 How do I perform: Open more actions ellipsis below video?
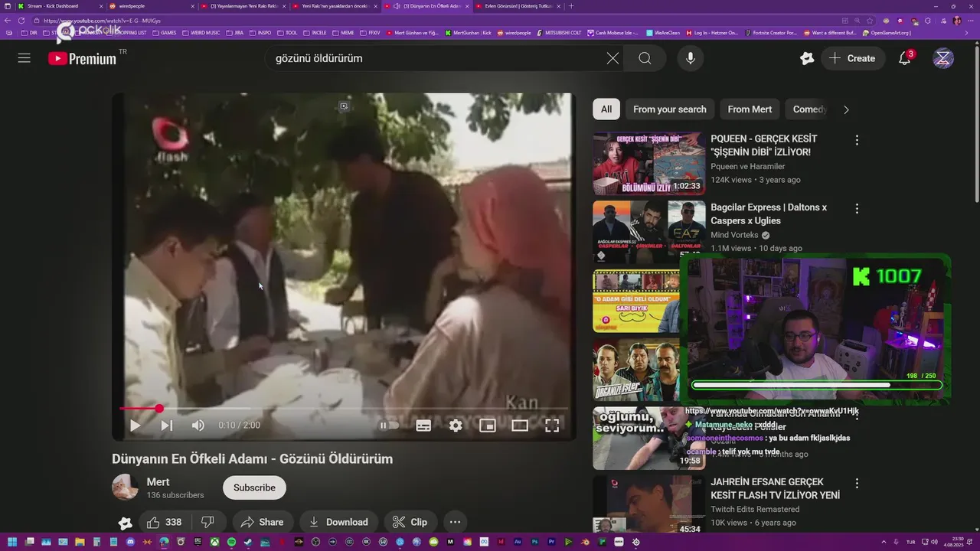(455, 522)
